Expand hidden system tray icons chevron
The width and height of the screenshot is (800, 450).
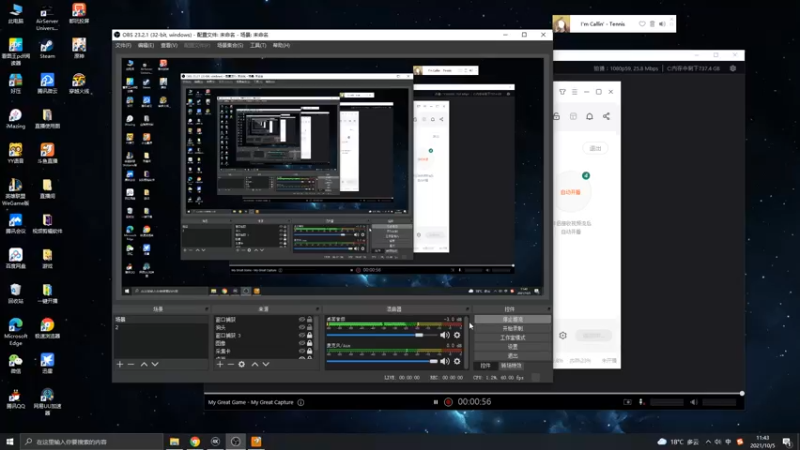click(708, 442)
